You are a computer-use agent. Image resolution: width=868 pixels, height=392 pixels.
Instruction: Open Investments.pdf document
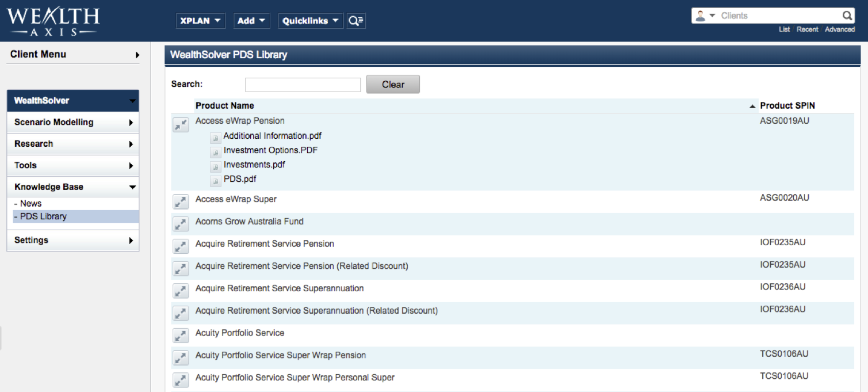(254, 165)
